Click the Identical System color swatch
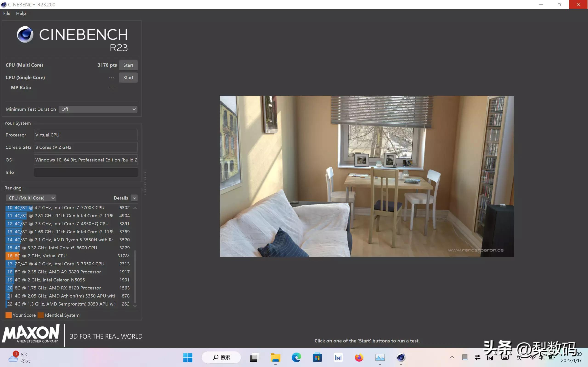 click(41, 315)
